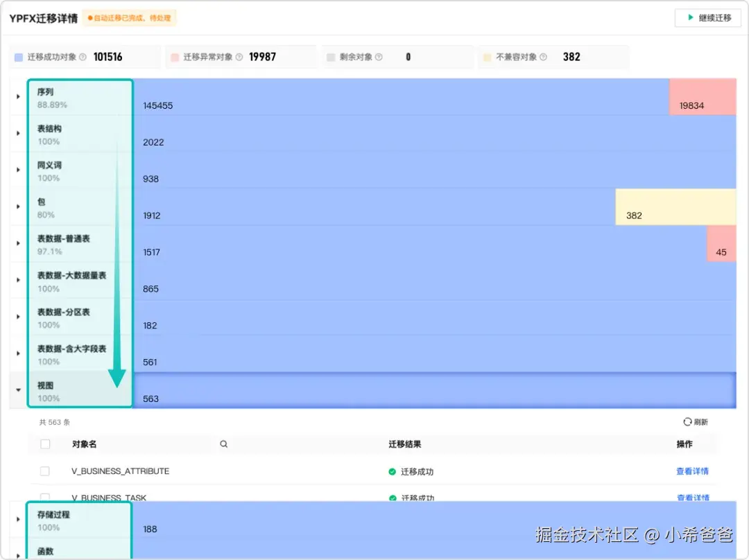Open help icon next to 迁移成功对象

coord(83,57)
